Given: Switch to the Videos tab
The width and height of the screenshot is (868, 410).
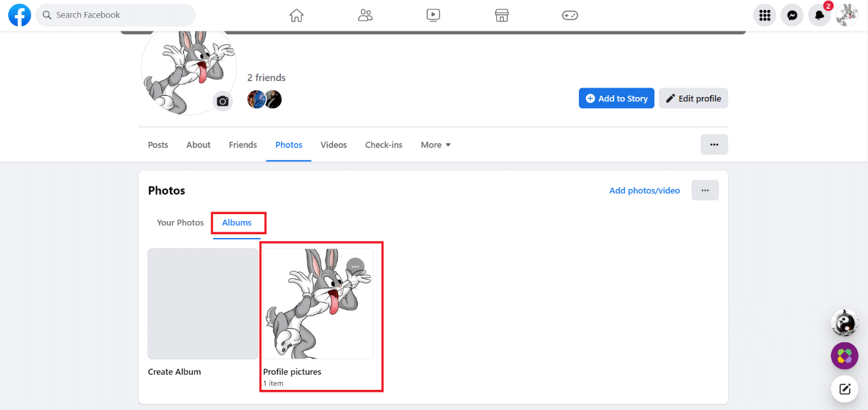Looking at the screenshot, I should pyautogui.click(x=334, y=145).
